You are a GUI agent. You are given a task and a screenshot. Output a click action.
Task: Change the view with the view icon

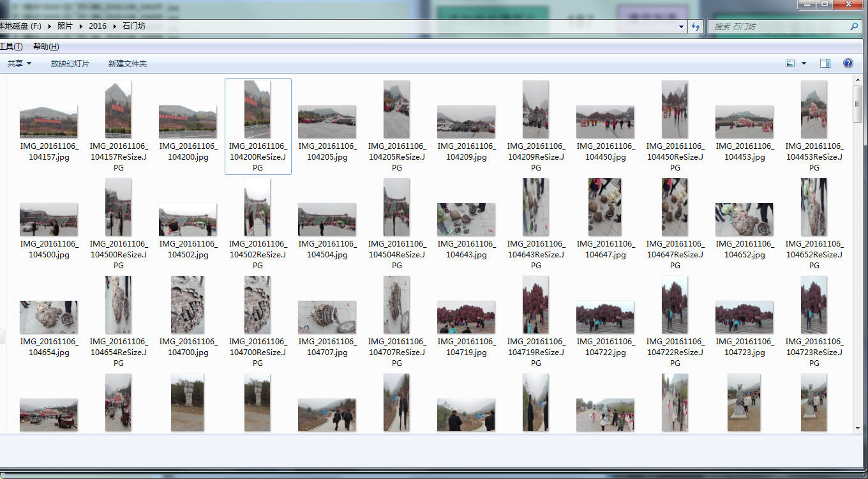click(790, 63)
